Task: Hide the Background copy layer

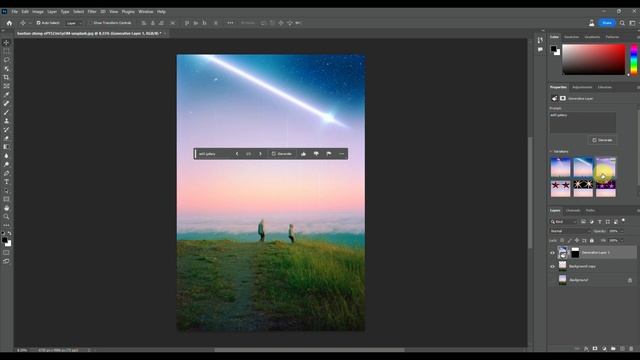Action: [552, 267]
